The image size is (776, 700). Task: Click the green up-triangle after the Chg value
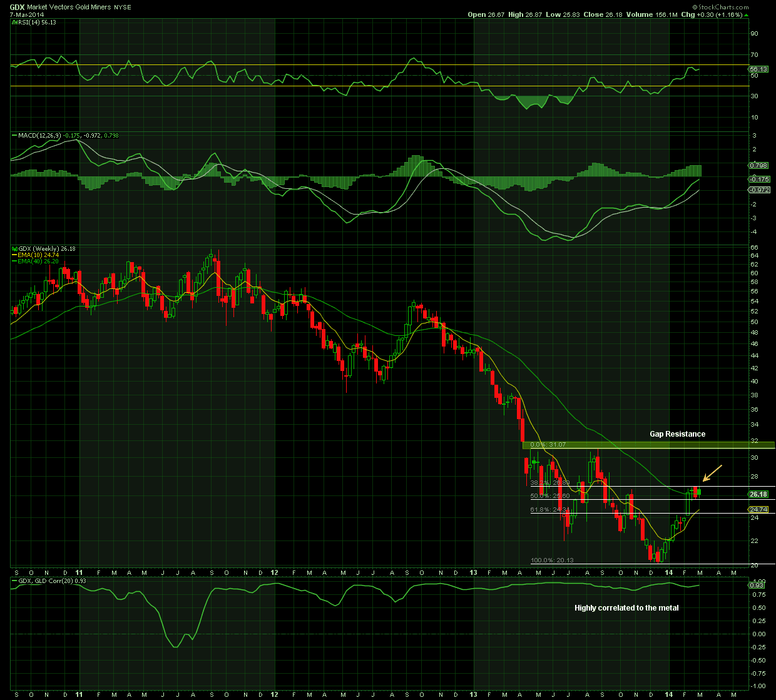pyautogui.click(x=745, y=14)
